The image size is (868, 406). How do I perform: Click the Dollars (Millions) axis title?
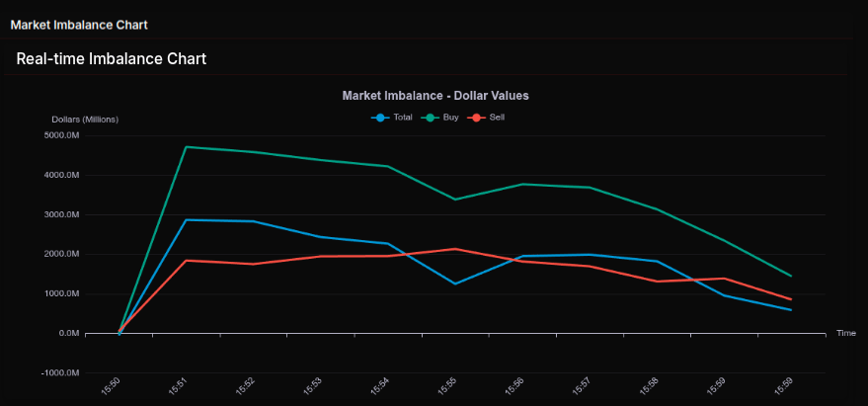(x=85, y=120)
